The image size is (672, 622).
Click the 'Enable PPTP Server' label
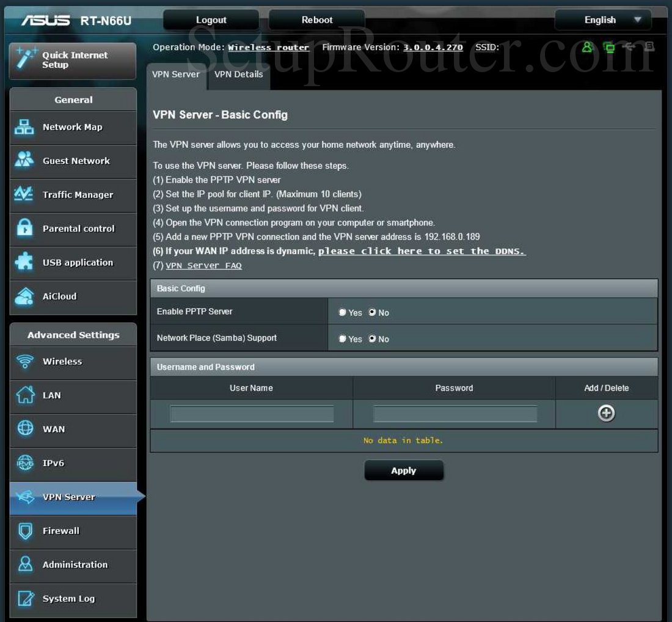point(194,312)
